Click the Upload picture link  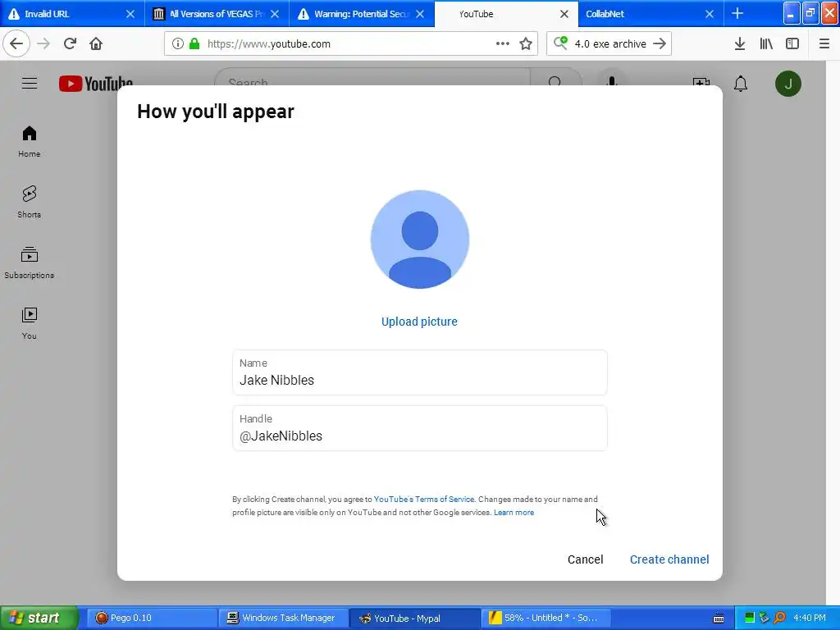click(x=419, y=322)
